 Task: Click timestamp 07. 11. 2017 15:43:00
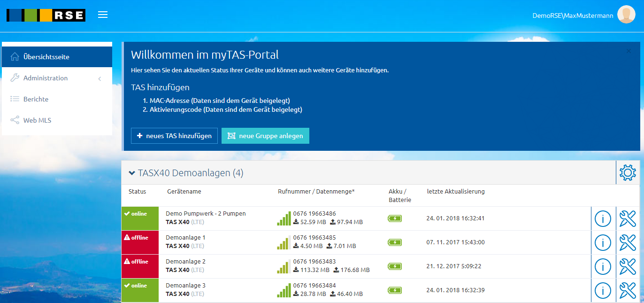(455, 242)
